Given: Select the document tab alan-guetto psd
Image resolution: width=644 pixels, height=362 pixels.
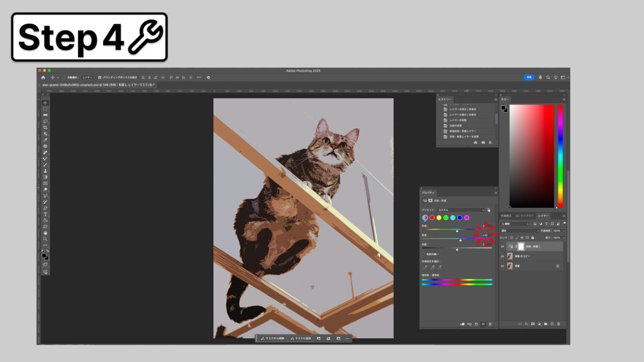Looking at the screenshot, I should click(x=97, y=85).
